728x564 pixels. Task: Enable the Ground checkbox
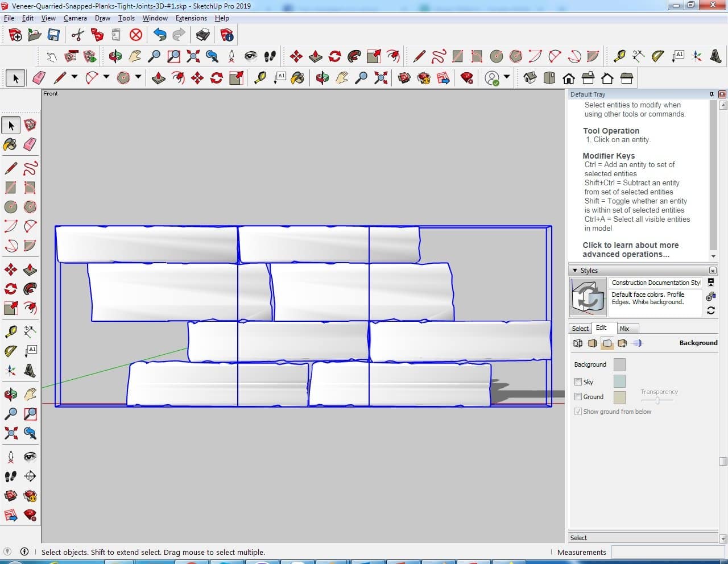tap(578, 397)
